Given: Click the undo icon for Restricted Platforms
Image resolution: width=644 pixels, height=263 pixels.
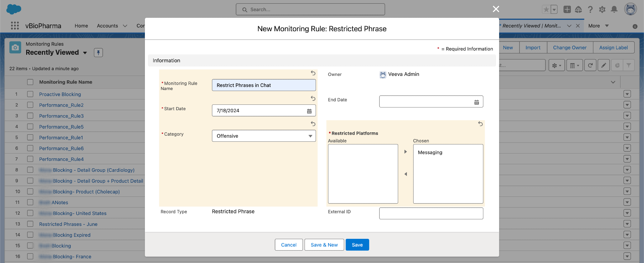Looking at the screenshot, I should point(480,124).
